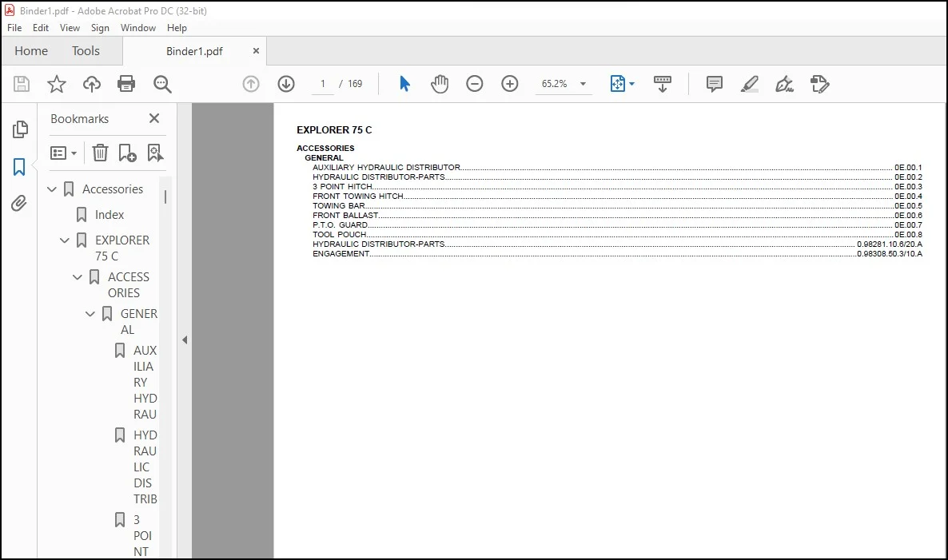The width and height of the screenshot is (948, 560).
Task: Collapse the ACCESSORIES sub-bookmark
Action: click(x=78, y=277)
